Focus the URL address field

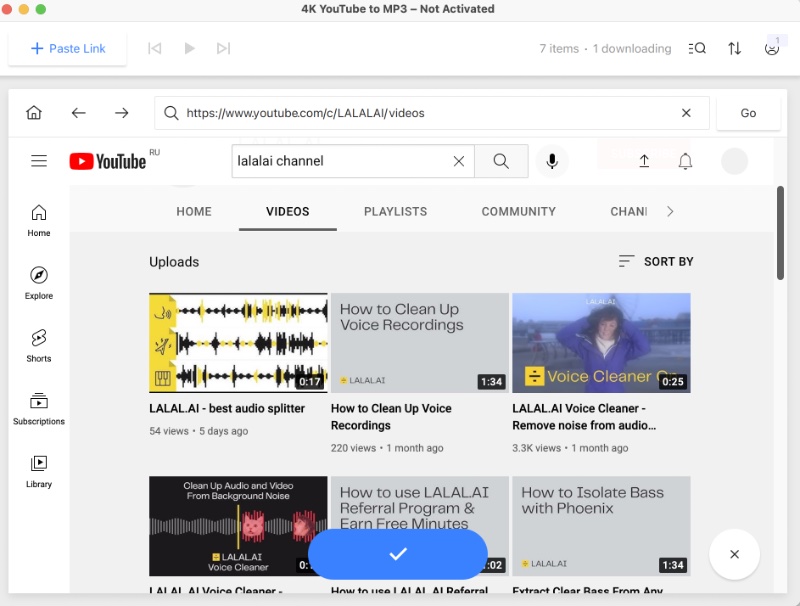click(431, 113)
